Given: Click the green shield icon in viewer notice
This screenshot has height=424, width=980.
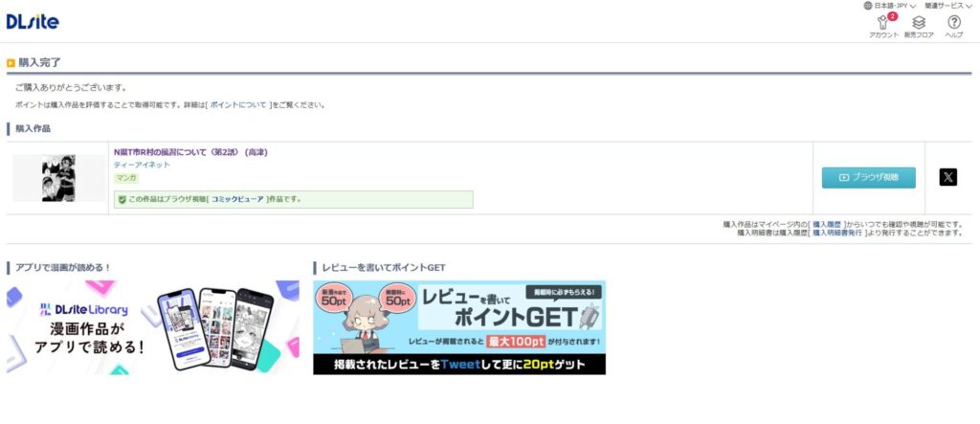Looking at the screenshot, I should 122,199.
